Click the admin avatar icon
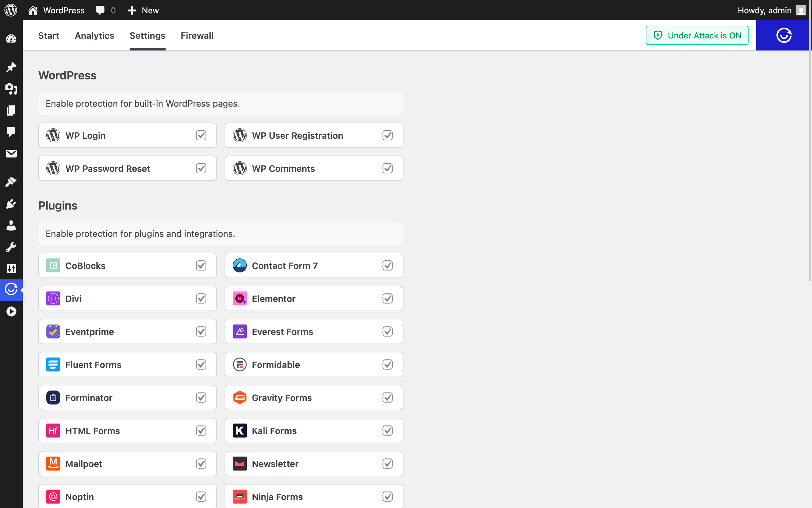Image resolution: width=812 pixels, height=508 pixels. point(801,10)
